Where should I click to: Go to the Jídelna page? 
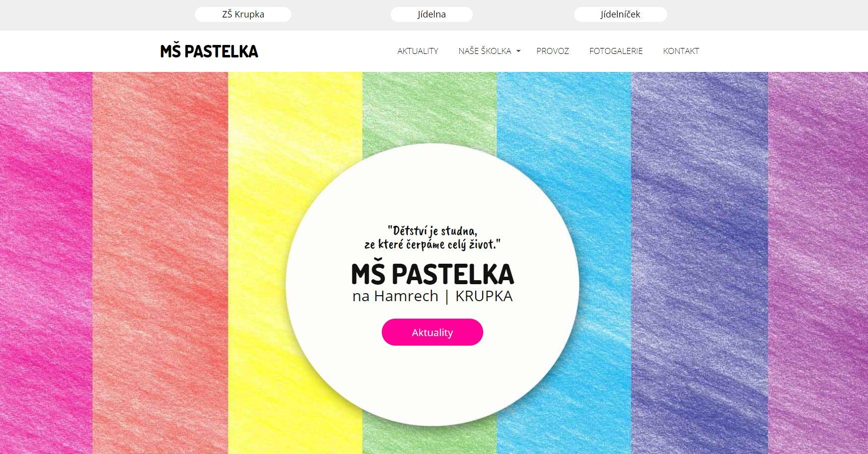pyautogui.click(x=431, y=14)
